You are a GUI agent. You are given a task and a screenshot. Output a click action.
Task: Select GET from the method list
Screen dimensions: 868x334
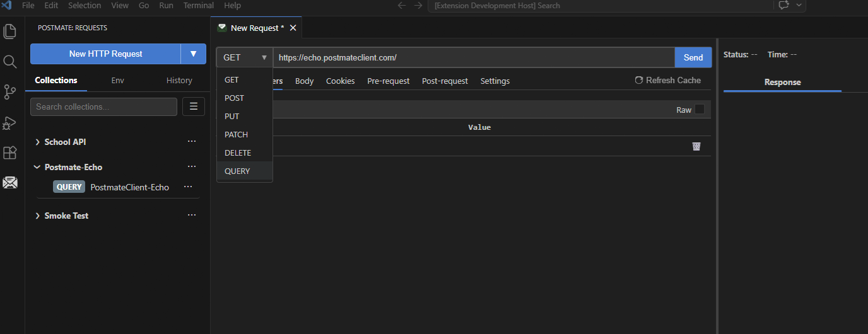point(245,80)
